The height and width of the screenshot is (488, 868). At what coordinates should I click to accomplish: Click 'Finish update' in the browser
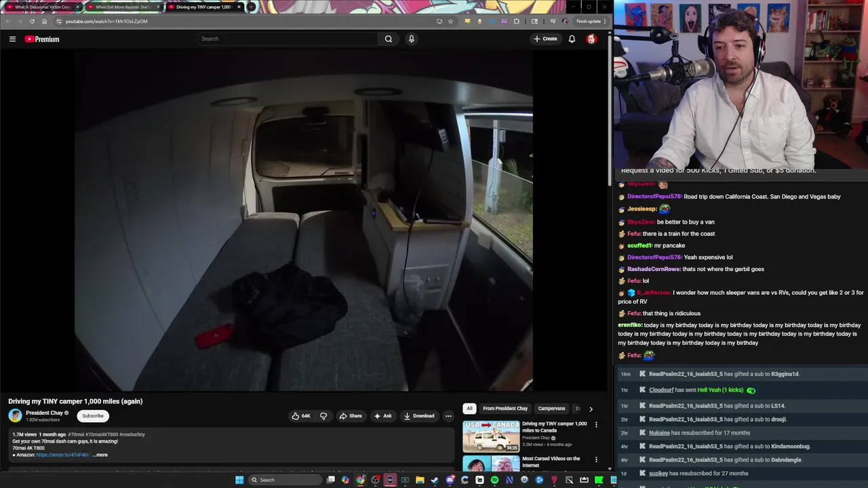coord(589,21)
